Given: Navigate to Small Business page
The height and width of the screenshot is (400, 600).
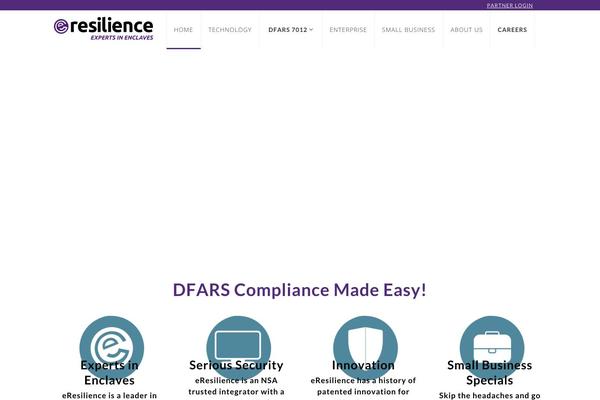Looking at the screenshot, I should point(408,29).
